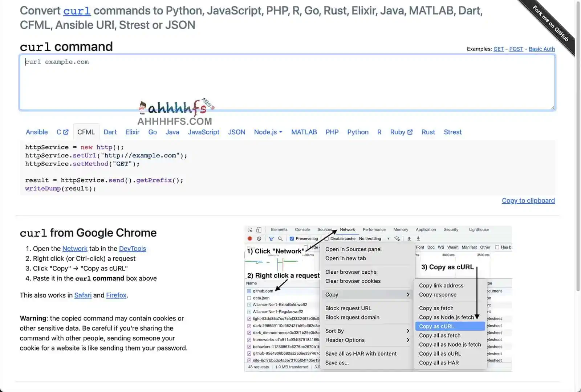Click the import HAR upload arrow icon
581x392 pixels.
click(x=409, y=238)
